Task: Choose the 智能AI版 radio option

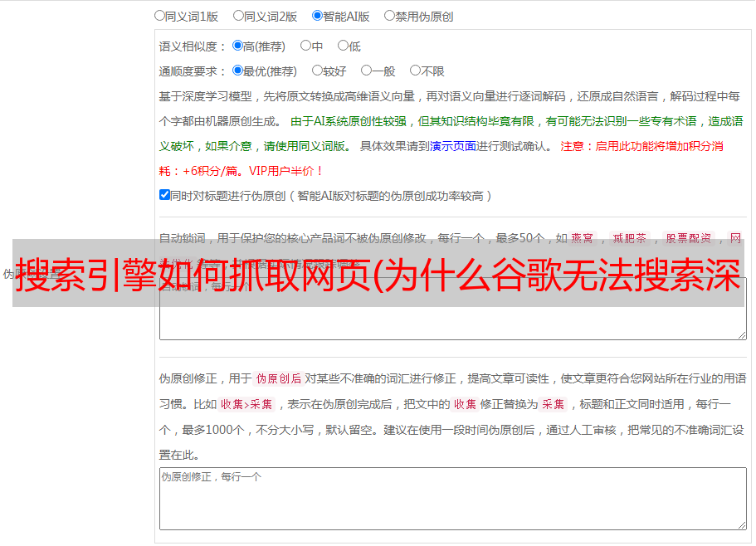Action: pyautogui.click(x=317, y=16)
